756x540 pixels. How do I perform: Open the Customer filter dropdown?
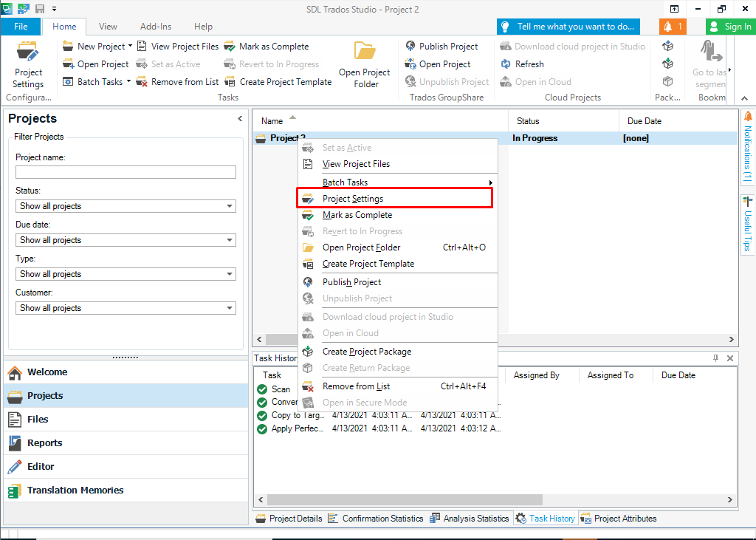(229, 308)
